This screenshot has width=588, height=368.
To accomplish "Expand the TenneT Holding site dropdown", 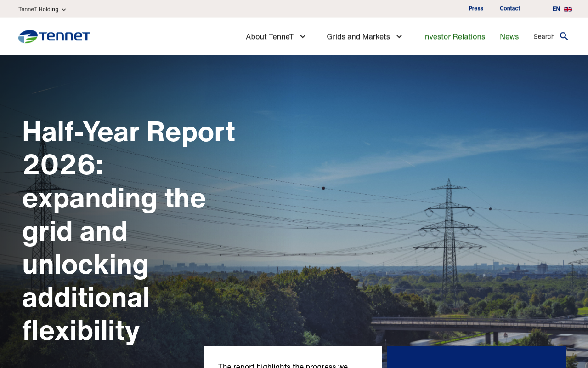I will pos(42,9).
